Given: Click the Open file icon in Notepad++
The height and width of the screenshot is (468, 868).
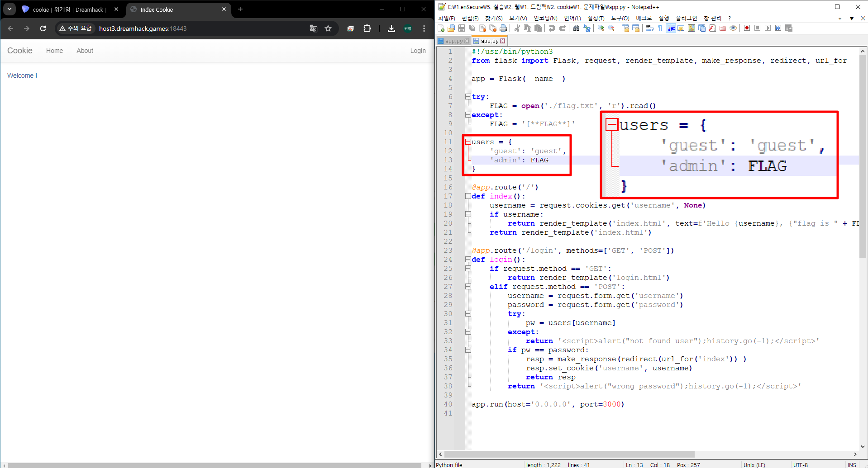Looking at the screenshot, I should 451,28.
